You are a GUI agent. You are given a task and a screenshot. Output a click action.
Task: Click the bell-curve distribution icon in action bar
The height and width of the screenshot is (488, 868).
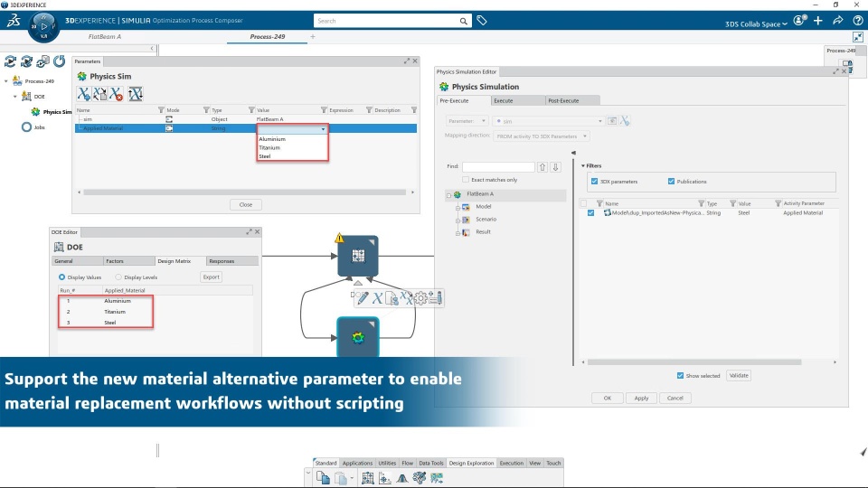coord(402,478)
